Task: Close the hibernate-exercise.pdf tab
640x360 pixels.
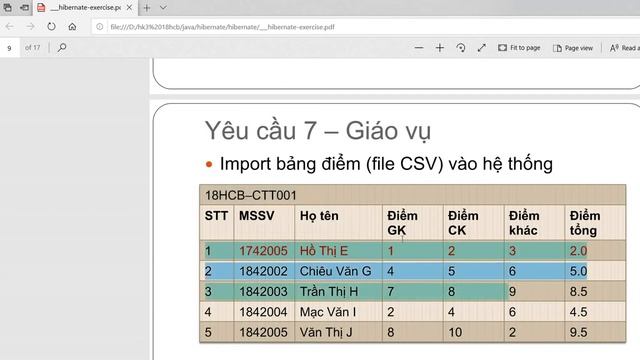Action: 129,7
